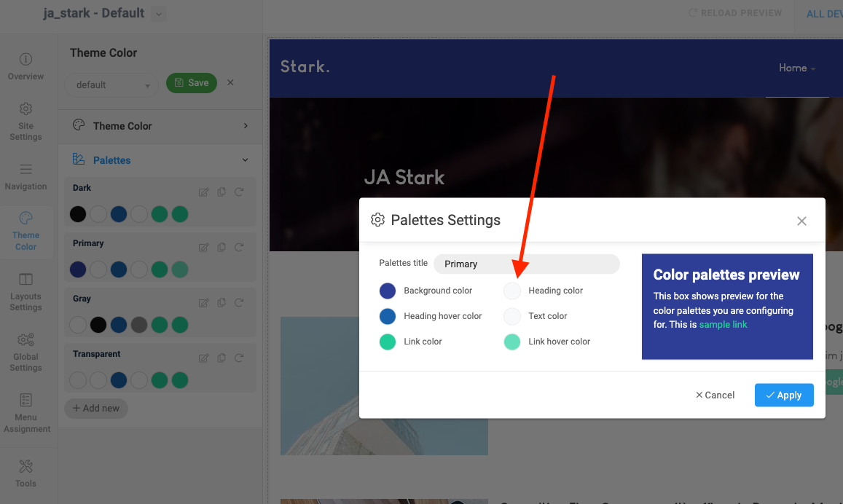Image resolution: width=843 pixels, height=504 pixels.
Task: Click the Gray palette name
Action: (82, 299)
